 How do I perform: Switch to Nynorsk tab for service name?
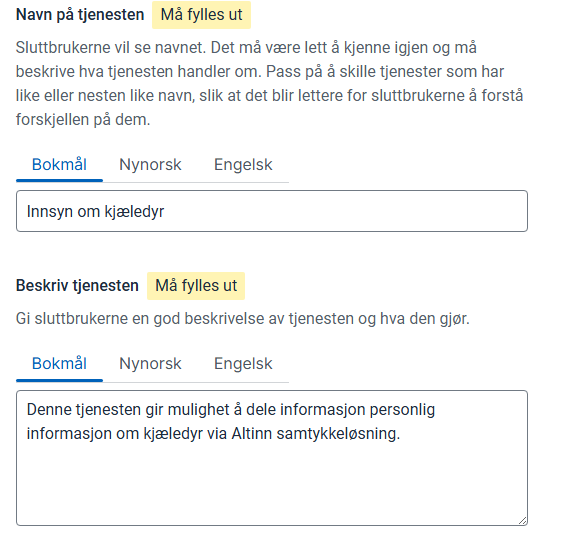point(150,165)
